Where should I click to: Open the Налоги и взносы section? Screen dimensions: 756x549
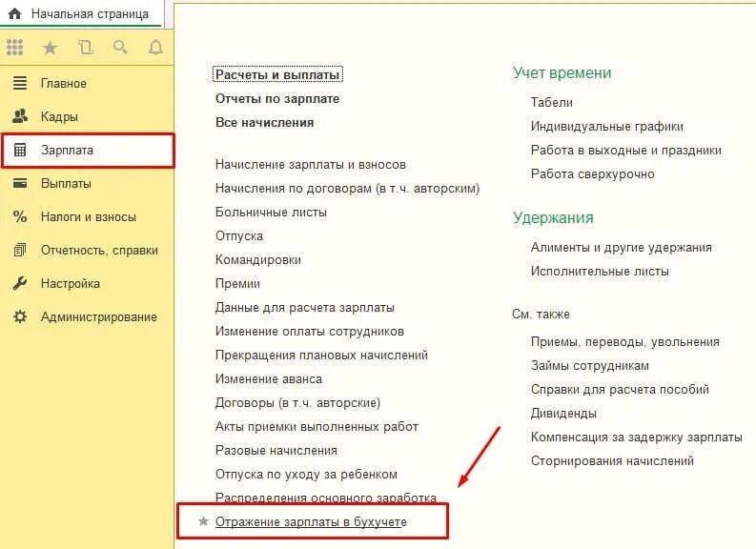87,216
